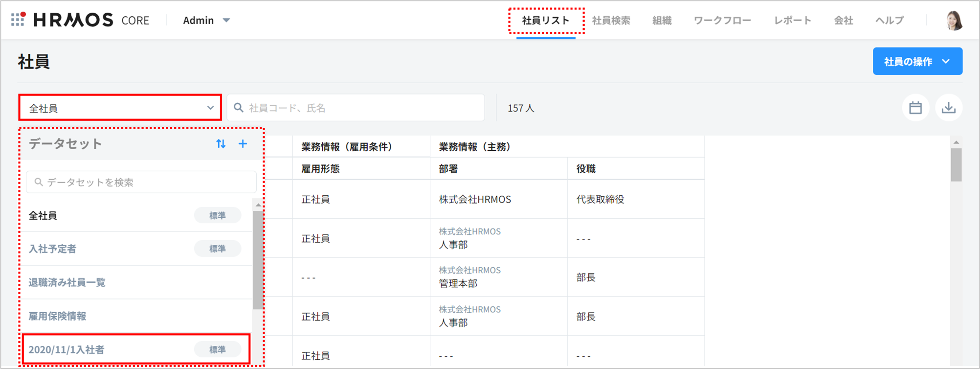This screenshot has width=980, height=369.
Task: Select the 2020/11/1入社者 dataset
Action: point(67,349)
